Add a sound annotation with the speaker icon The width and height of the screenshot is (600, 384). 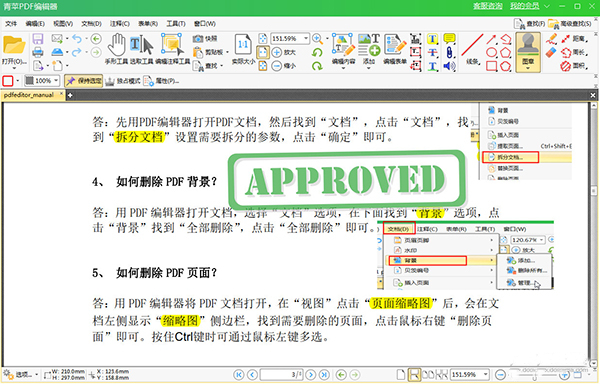tap(450, 66)
